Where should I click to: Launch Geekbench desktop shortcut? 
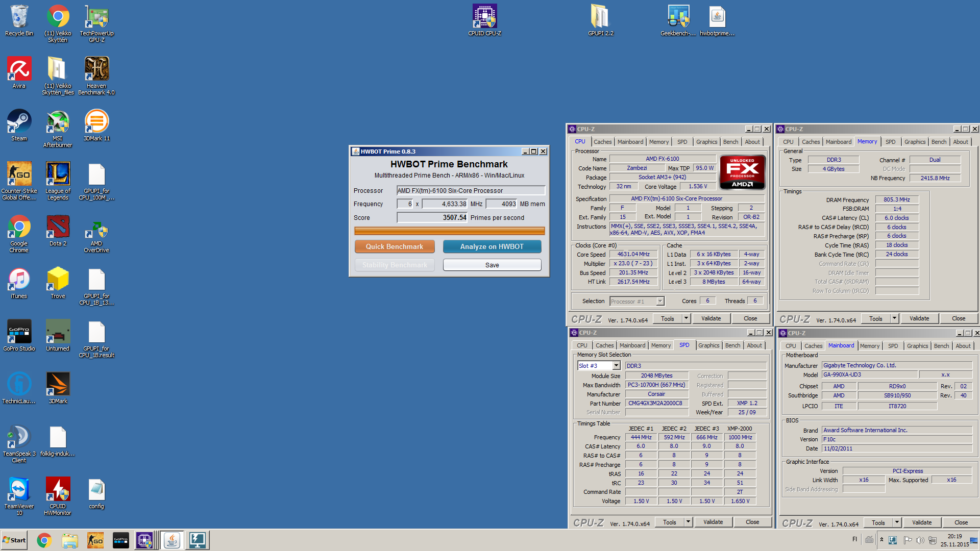click(678, 20)
